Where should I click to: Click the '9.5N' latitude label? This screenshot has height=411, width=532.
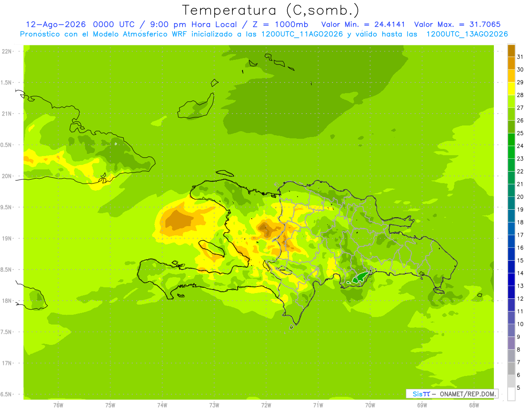click(x=7, y=207)
